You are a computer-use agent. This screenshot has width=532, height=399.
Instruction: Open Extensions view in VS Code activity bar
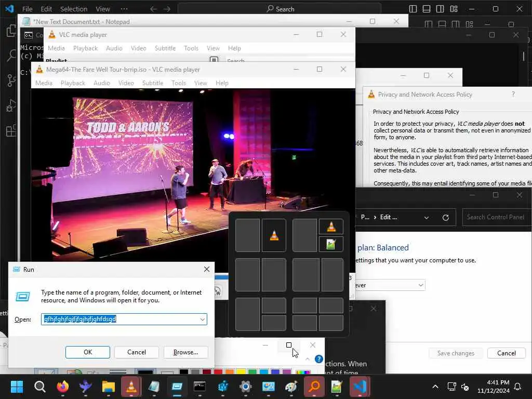tap(11, 130)
